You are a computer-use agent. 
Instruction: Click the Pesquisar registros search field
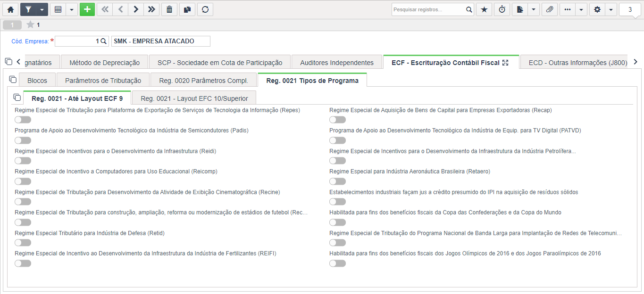pos(428,9)
